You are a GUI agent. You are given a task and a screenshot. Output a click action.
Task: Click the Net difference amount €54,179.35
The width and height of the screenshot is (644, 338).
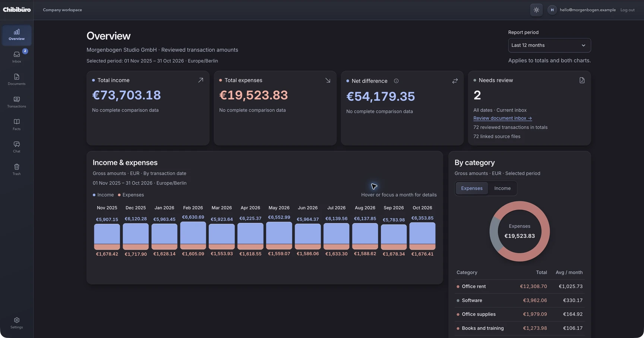(381, 96)
